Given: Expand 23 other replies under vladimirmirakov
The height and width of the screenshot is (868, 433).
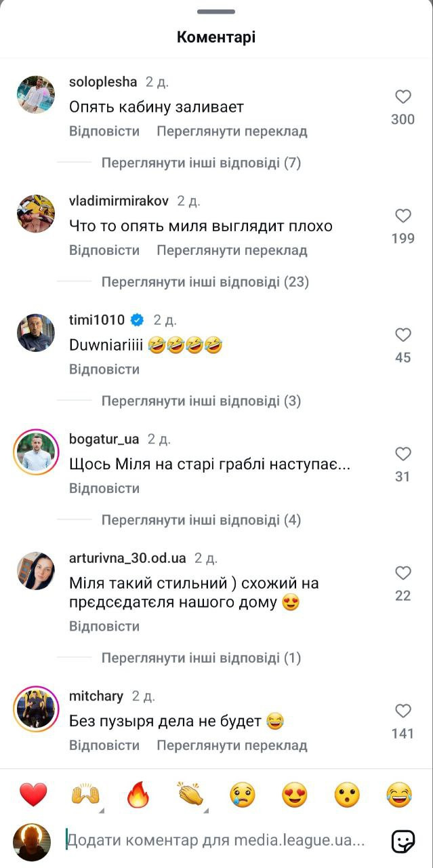Looking at the screenshot, I should click(x=205, y=281).
